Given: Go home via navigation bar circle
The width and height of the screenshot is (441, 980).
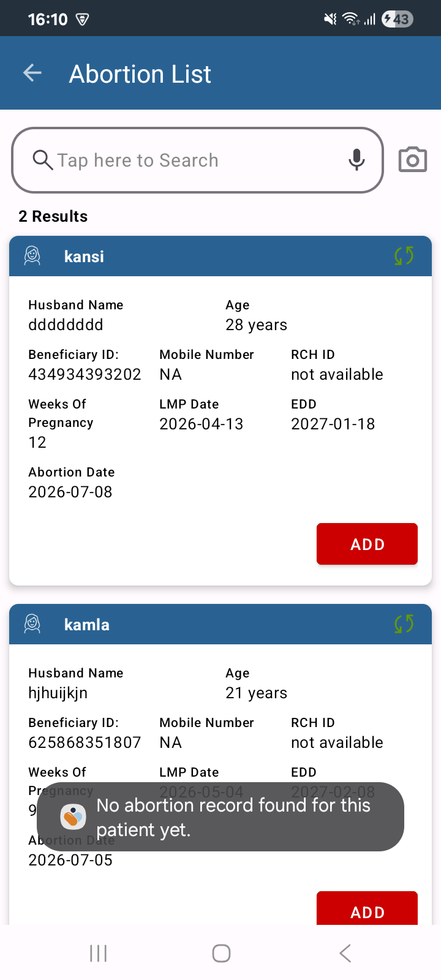Looking at the screenshot, I should [x=221, y=953].
